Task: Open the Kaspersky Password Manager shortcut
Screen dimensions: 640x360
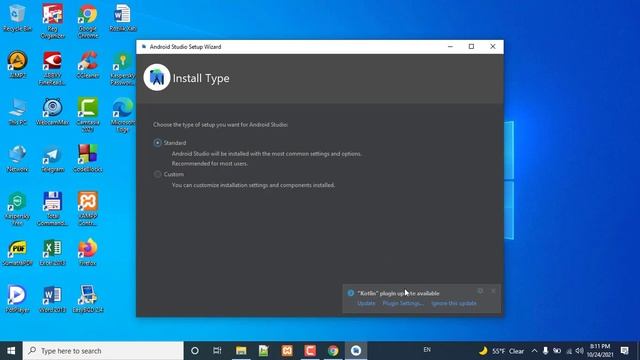Action: click(122, 68)
